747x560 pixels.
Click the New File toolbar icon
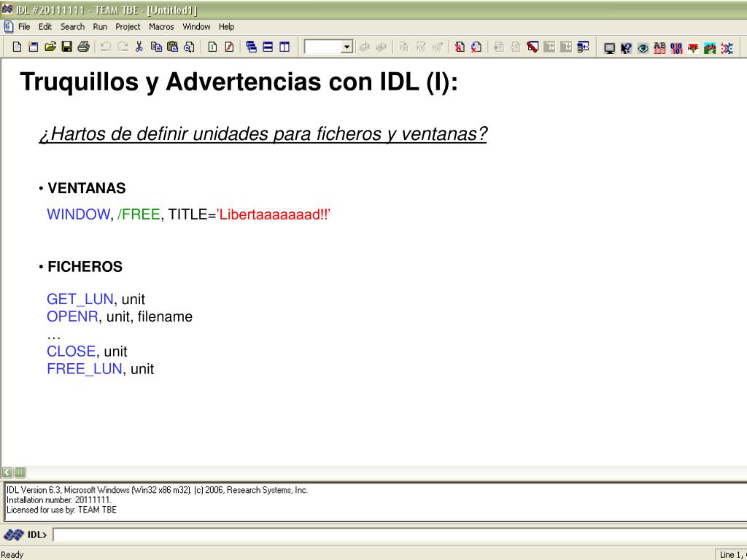pyautogui.click(x=18, y=47)
